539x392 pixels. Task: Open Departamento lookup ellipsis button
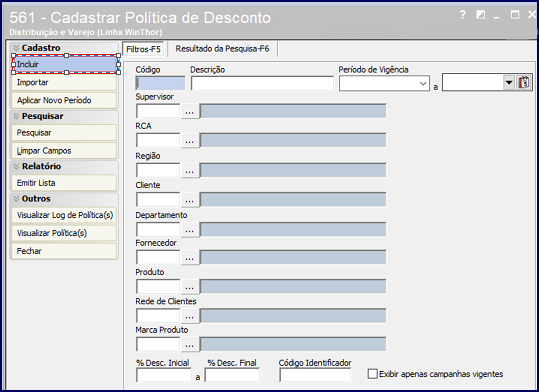pos(190,230)
